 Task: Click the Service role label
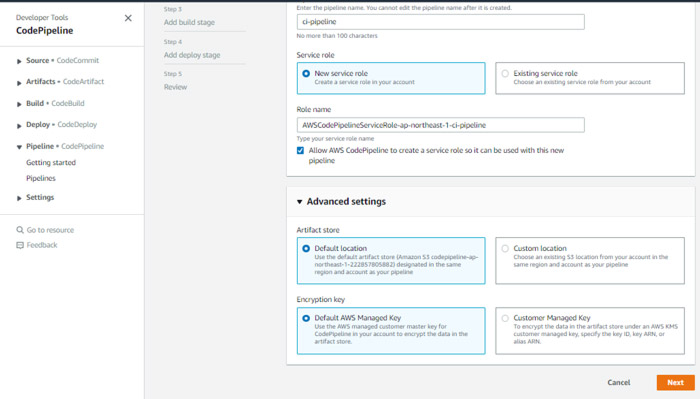316,55
